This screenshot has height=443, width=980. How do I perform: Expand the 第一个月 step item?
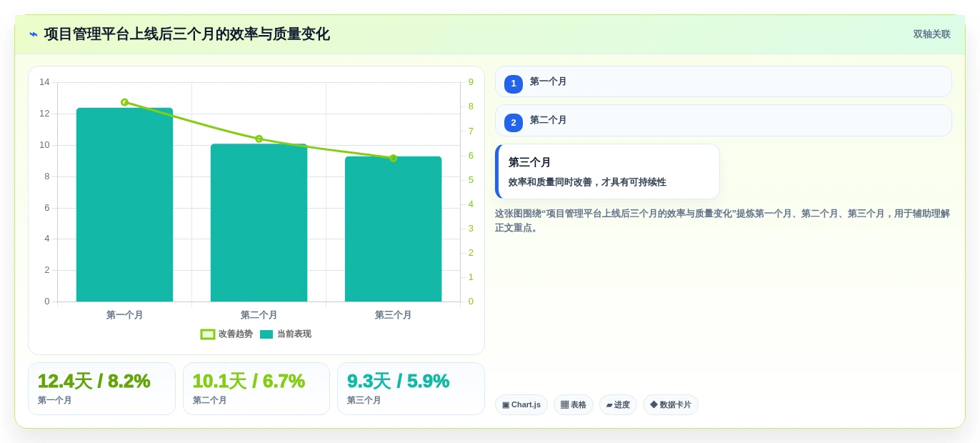pyautogui.click(x=723, y=81)
